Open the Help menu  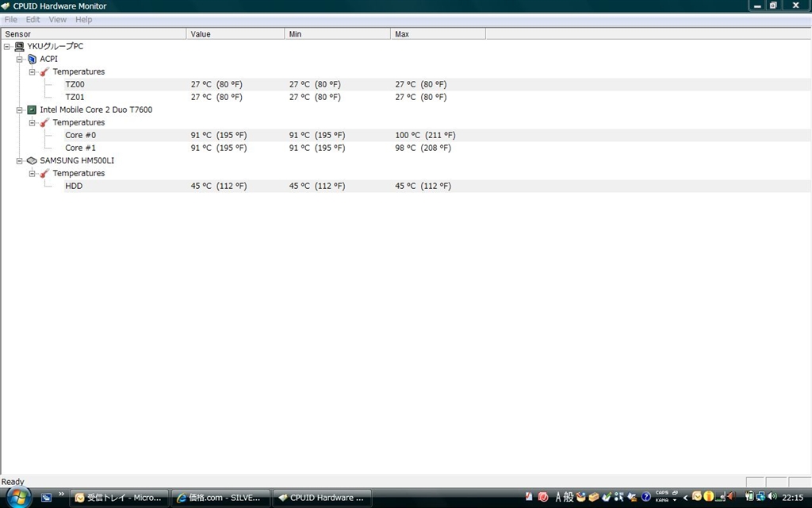83,20
